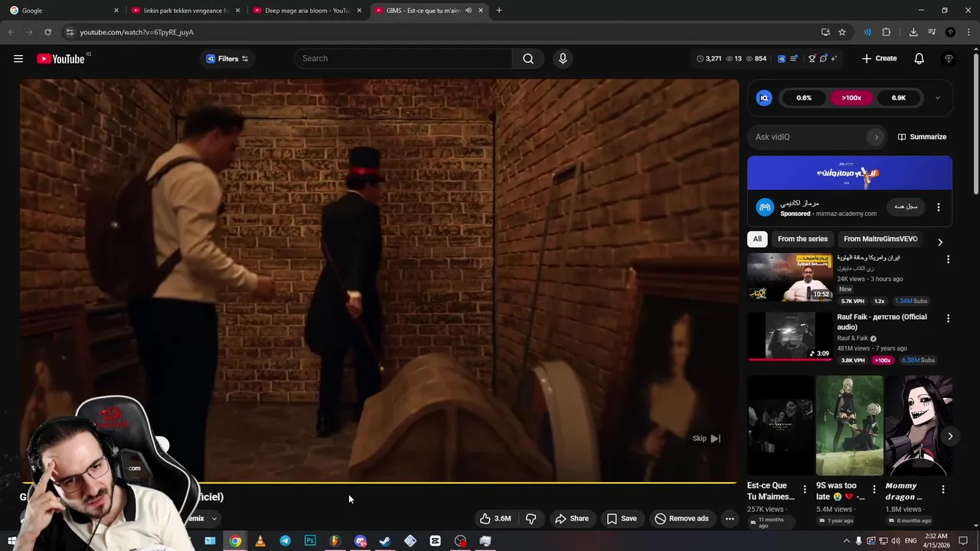Open the vidIQ trophy achievements icon
Image resolution: width=980 pixels, height=551 pixels.
coord(812,58)
